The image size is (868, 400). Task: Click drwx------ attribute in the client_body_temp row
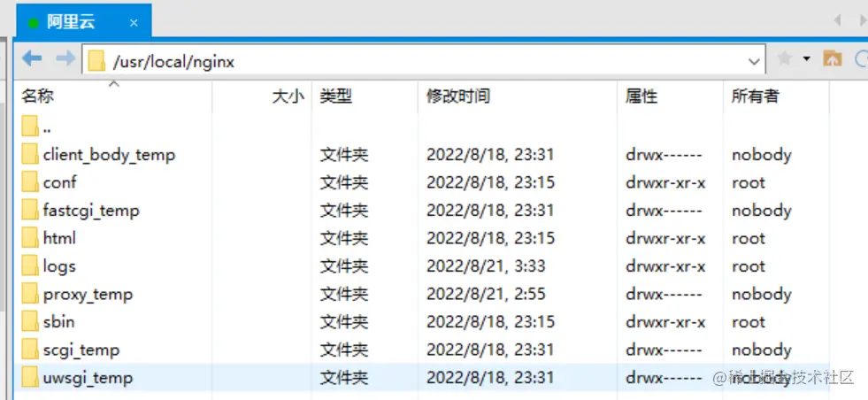point(664,155)
